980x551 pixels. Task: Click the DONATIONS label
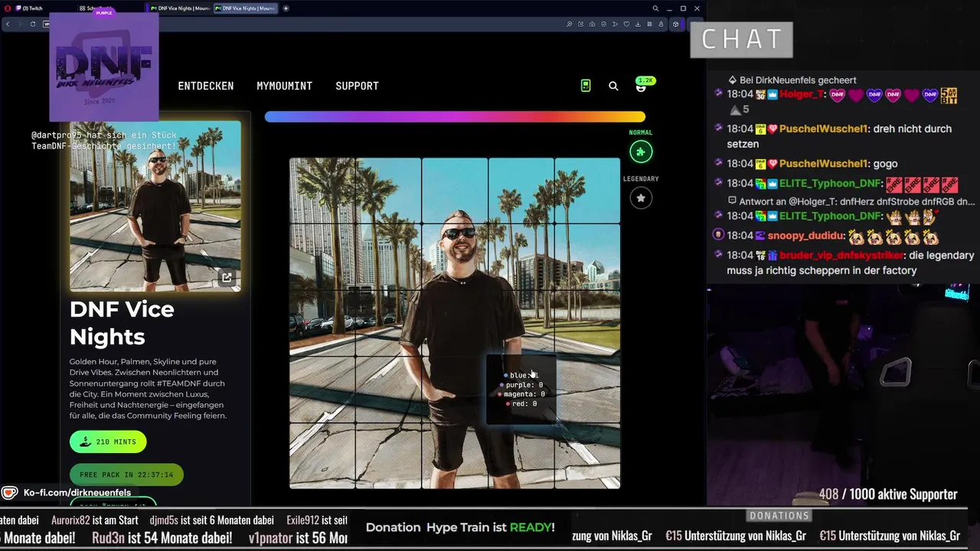[x=779, y=516]
